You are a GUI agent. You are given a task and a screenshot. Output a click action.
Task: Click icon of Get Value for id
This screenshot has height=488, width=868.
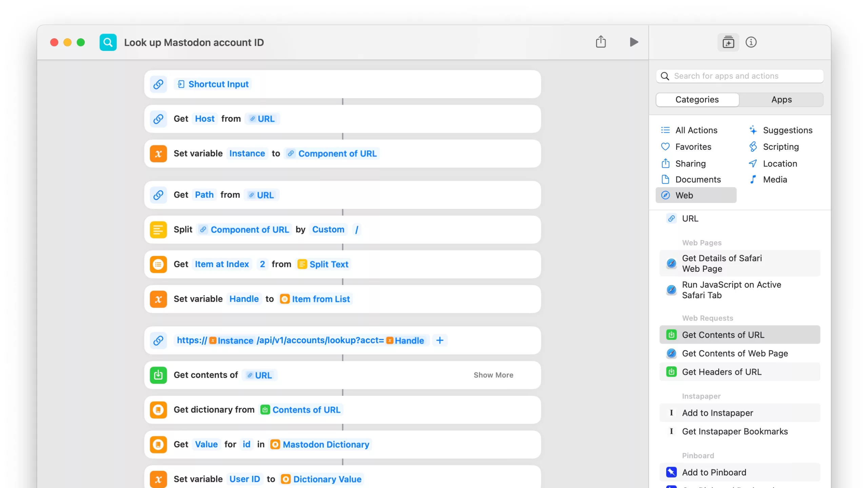158,445
